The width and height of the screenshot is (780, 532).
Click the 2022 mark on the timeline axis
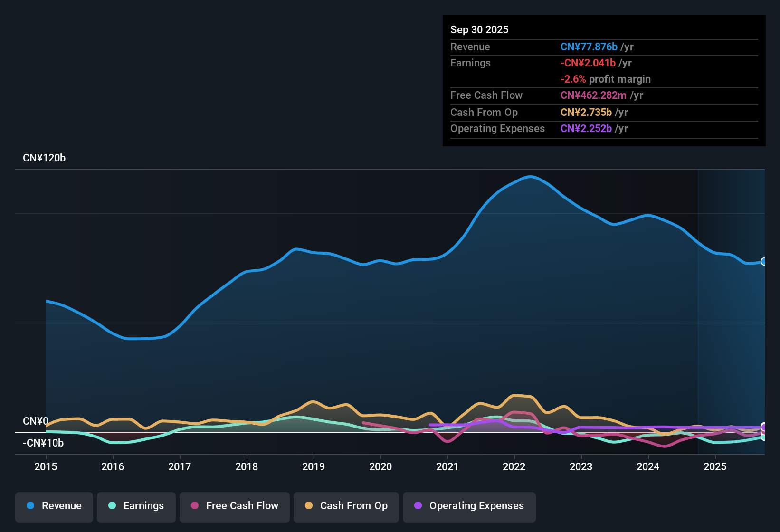514,467
